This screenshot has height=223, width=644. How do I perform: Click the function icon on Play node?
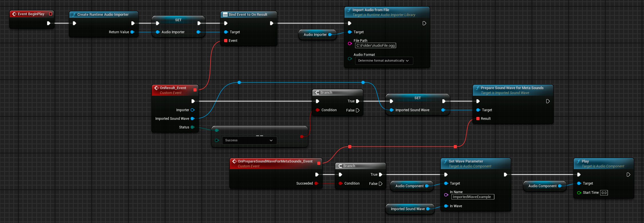[x=578, y=161]
